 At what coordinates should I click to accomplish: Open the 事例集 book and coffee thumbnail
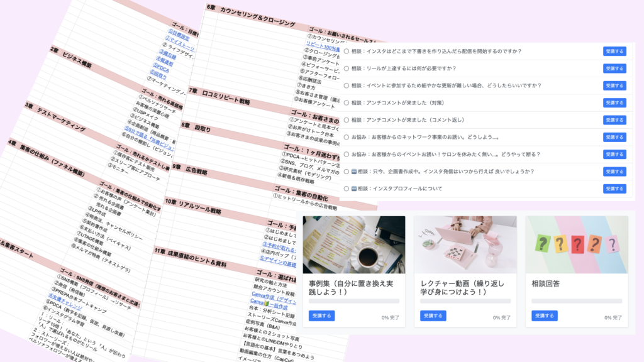(x=354, y=244)
